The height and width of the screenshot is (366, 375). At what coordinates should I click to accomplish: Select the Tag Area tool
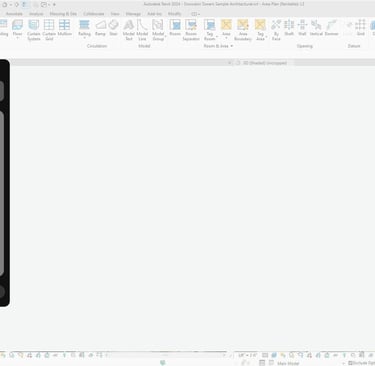pos(260,30)
